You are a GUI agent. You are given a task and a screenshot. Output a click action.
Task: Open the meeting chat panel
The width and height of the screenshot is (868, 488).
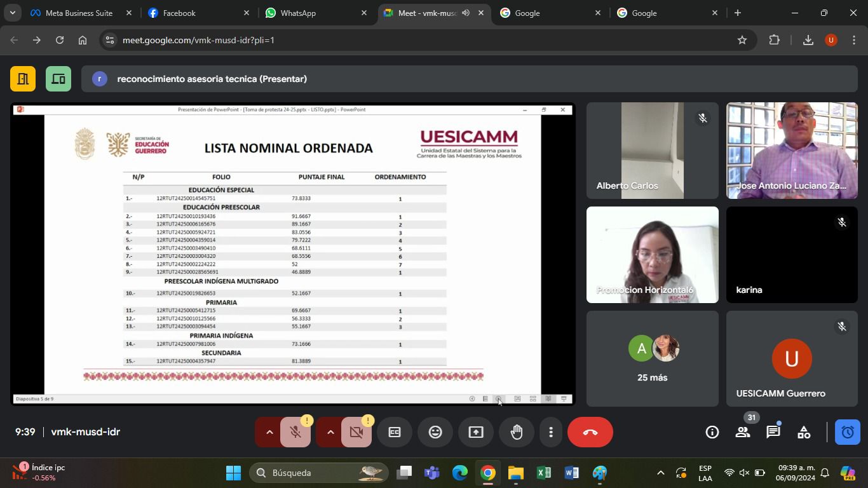[773, 432]
